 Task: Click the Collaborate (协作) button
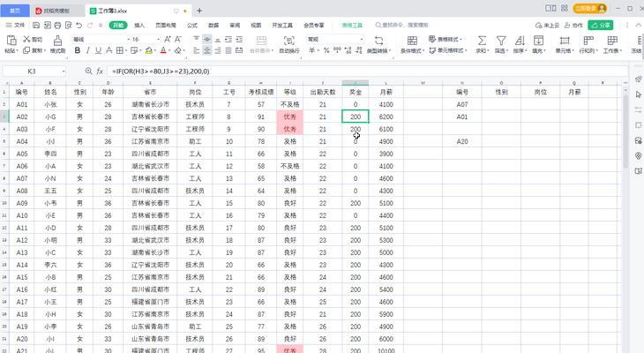coord(573,25)
